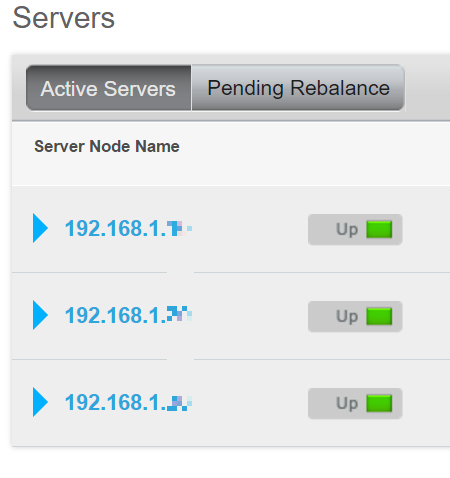Click the green status light of third server
Screen dimensions: 450x478
click(379, 403)
